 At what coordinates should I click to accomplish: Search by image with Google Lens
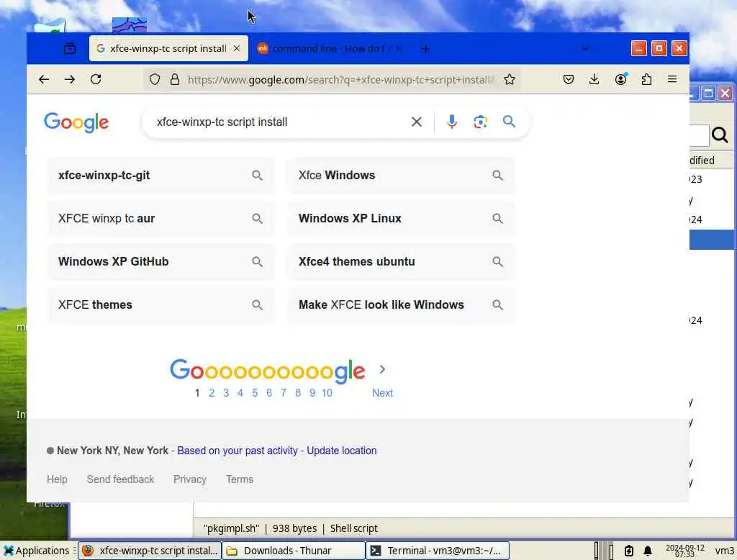click(x=480, y=122)
